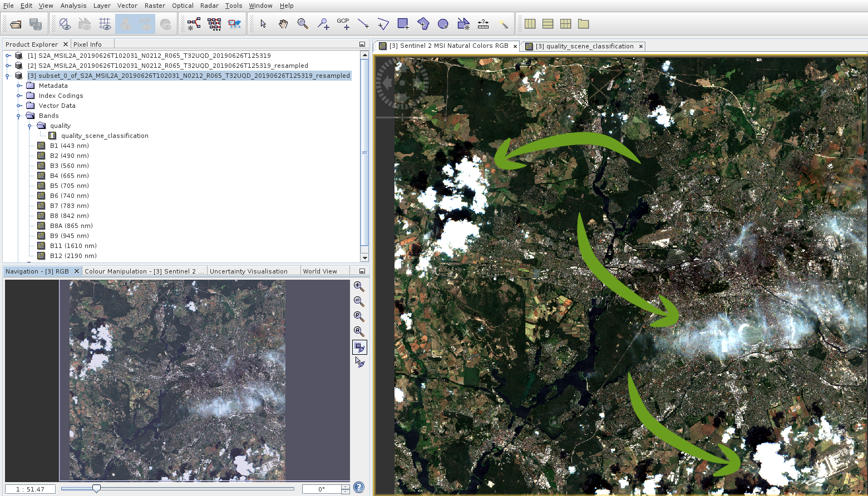868x496 pixels.
Task: Pick the range finder ruler tool
Action: [483, 24]
